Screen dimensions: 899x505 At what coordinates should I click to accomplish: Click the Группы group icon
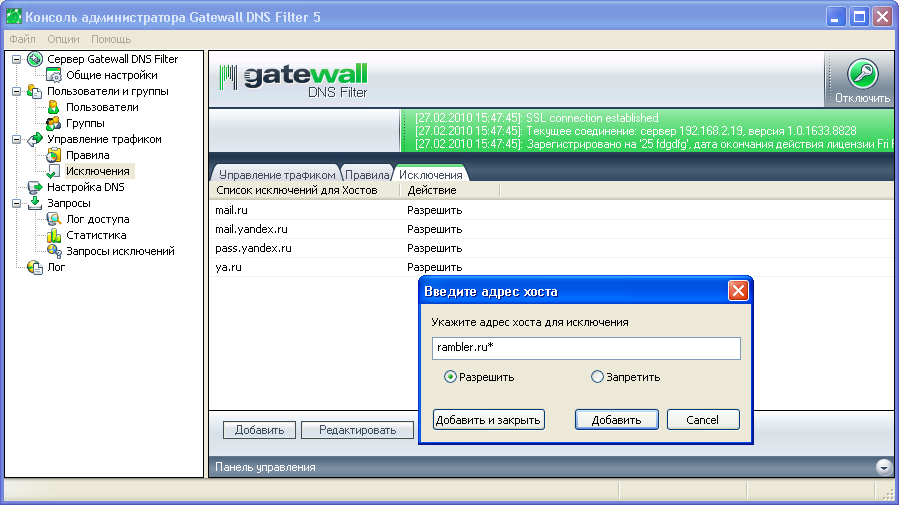54,123
